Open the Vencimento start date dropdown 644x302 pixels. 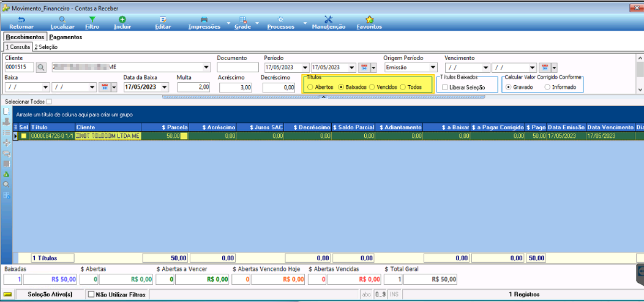(486, 68)
